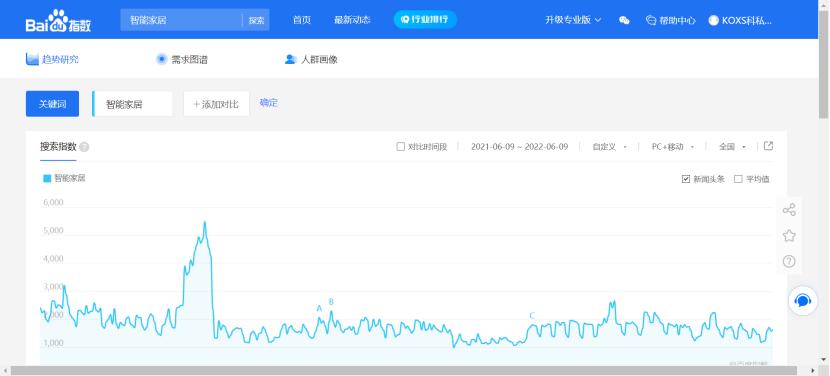
Task: Click the 人群画像 people icon
Action: [x=290, y=59]
